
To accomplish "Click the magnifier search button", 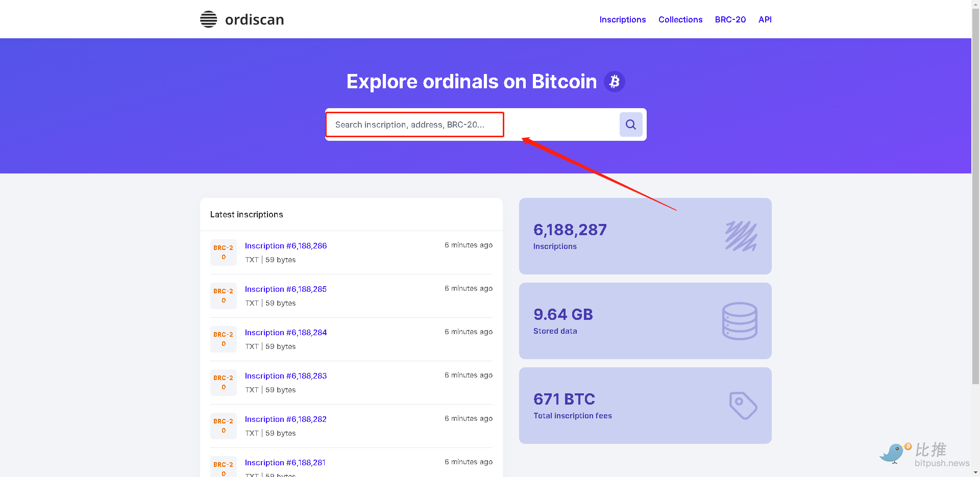I will (631, 124).
